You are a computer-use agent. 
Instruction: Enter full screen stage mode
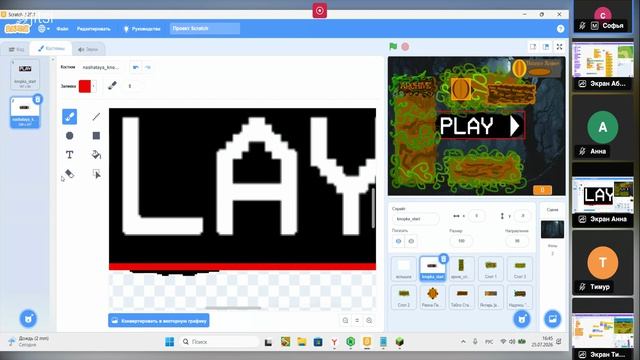click(560, 47)
